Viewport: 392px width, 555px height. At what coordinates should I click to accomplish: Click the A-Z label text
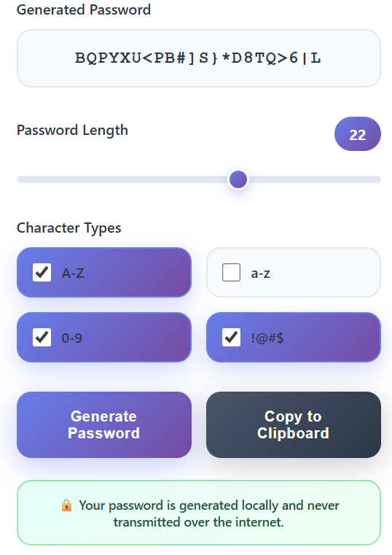pos(73,273)
